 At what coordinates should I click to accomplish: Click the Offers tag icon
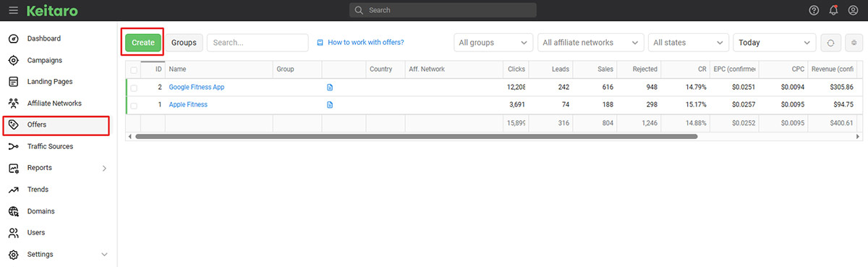[x=13, y=125]
